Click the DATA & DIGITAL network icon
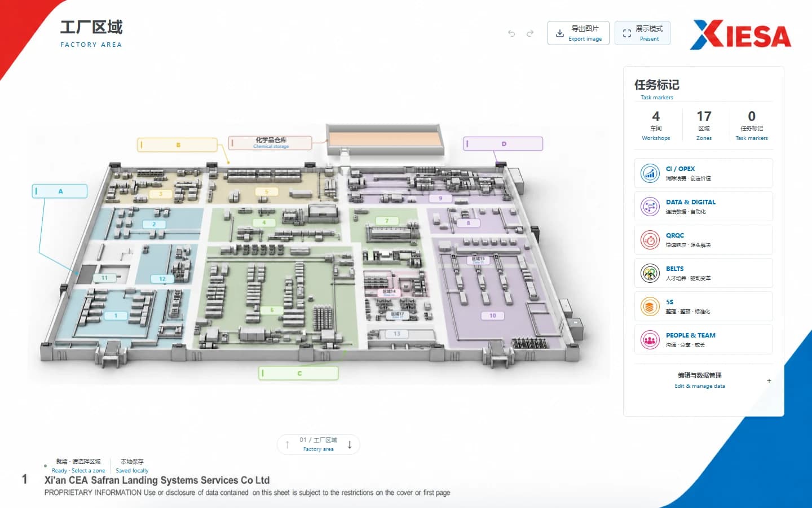 point(650,207)
